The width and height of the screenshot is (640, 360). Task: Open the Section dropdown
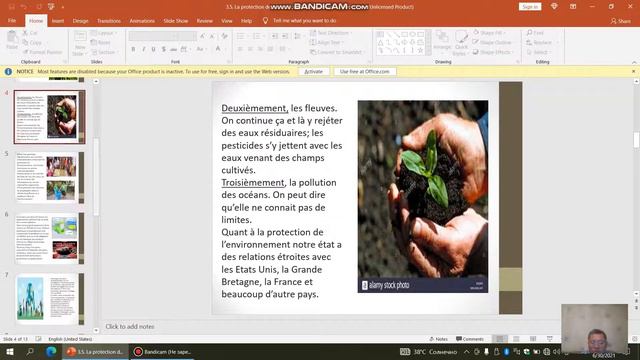[104, 52]
